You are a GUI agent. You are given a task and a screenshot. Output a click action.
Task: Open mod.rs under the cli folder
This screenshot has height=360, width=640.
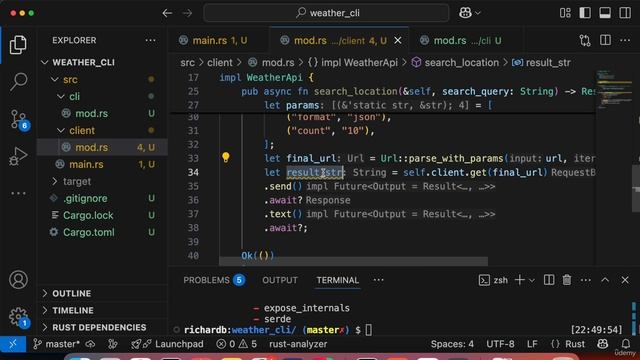91,113
